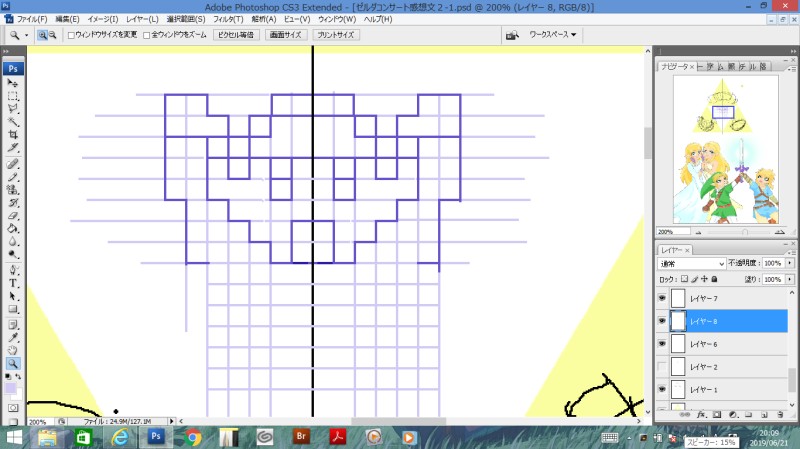Toggle Quick Mask mode
This screenshot has height=449, width=800.
(x=13, y=408)
